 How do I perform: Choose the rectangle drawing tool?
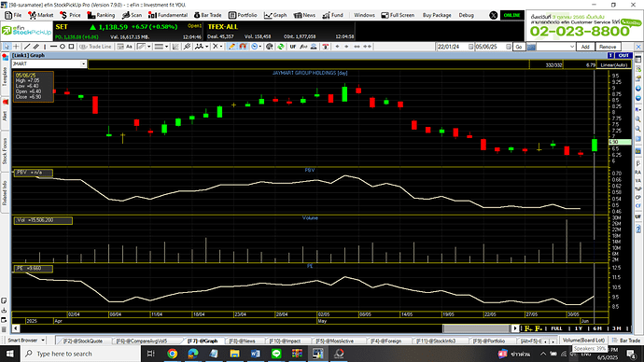click(x=71, y=47)
